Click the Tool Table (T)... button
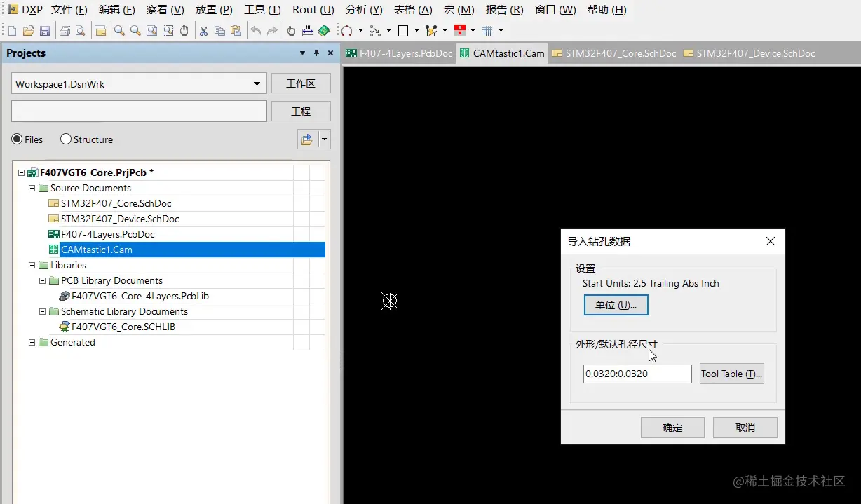861x504 pixels. (x=731, y=374)
